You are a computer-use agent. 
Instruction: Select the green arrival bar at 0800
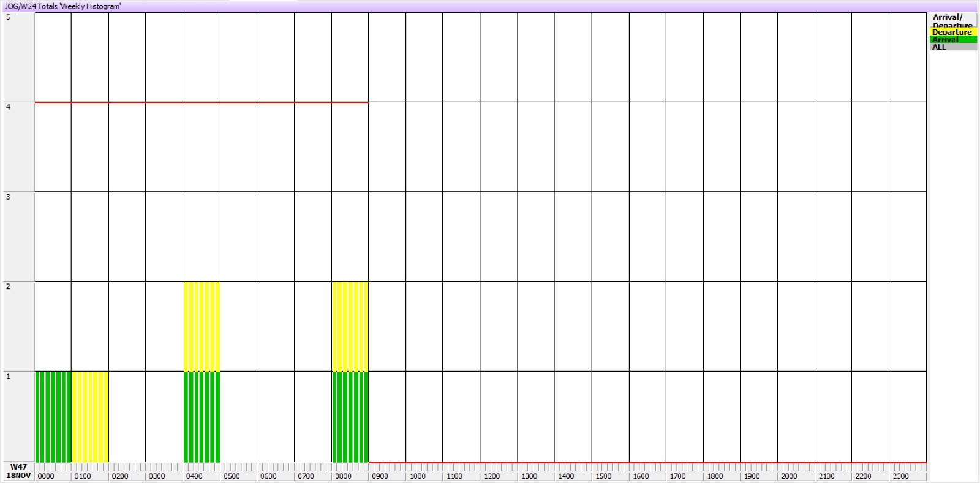coord(350,416)
